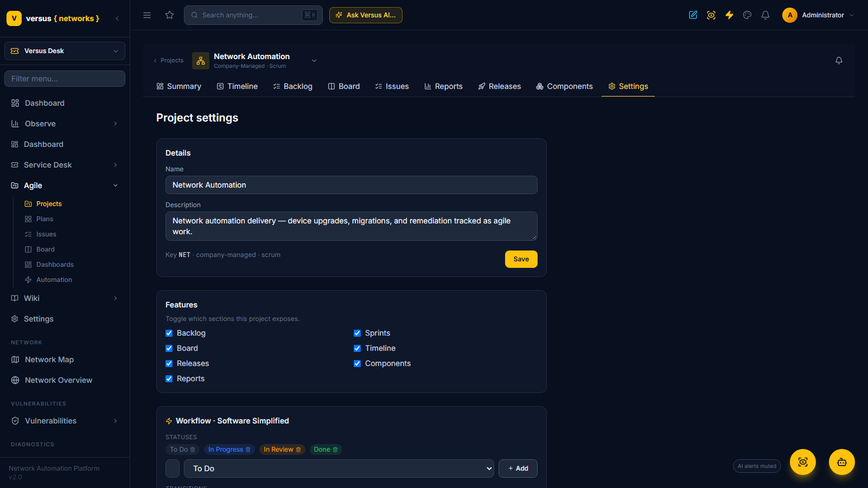Open Network Map from sidebar
This screenshot has width=868, height=488.
[65, 359]
